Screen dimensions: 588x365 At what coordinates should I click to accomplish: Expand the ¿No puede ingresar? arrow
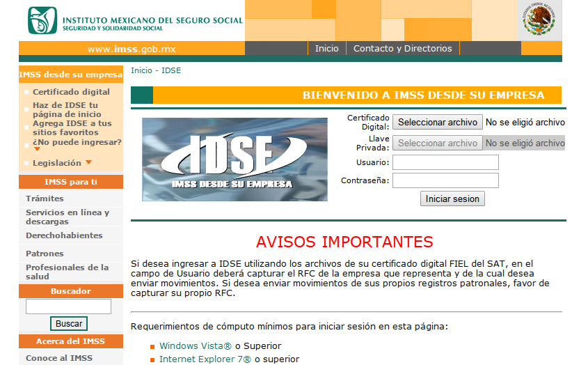click(37, 149)
